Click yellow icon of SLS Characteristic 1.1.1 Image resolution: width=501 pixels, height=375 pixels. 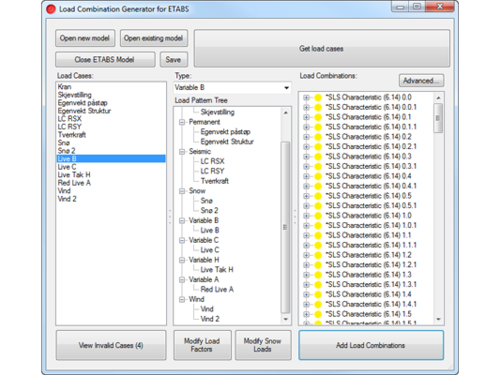click(318, 245)
